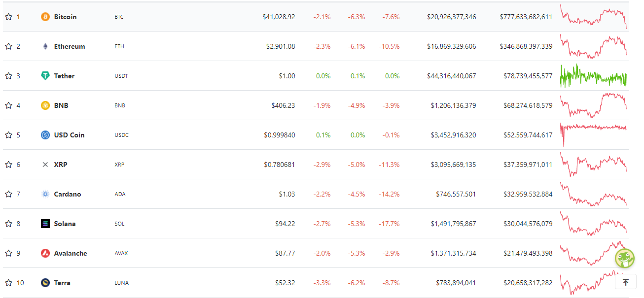Viewport: 644px width, 298px height.
Task: Open the Cardano name link
Action: pyautogui.click(x=68, y=194)
